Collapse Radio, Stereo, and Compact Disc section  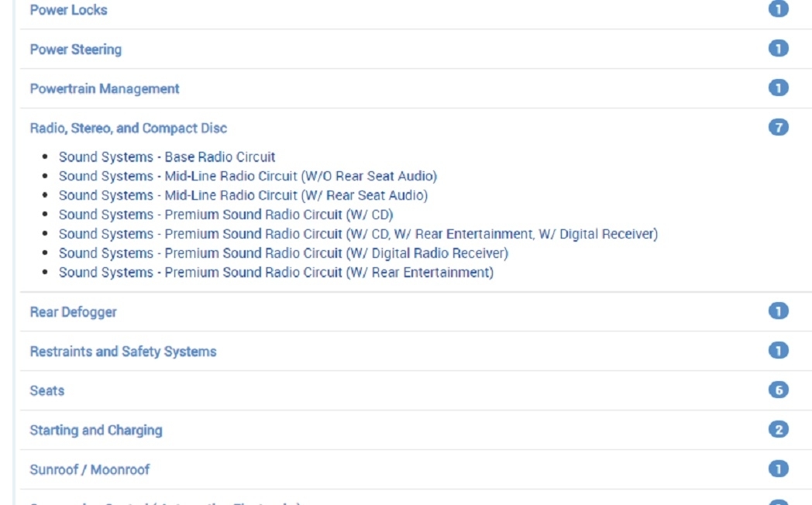128,129
